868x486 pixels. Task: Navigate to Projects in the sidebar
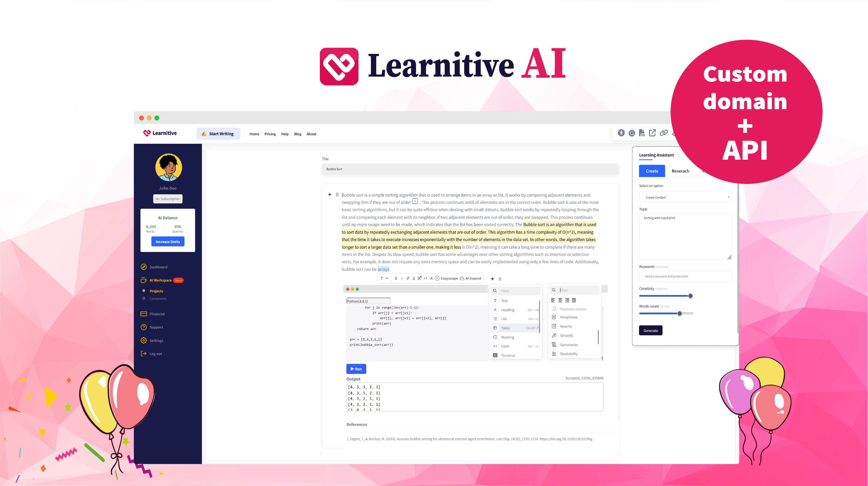[x=156, y=291]
